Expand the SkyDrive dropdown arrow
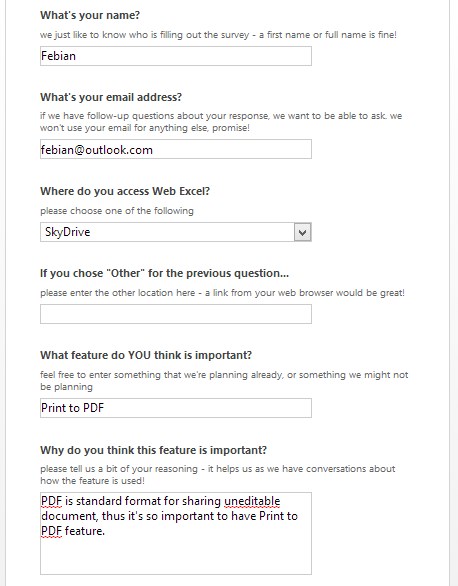The height and width of the screenshot is (586, 458). 302,232
